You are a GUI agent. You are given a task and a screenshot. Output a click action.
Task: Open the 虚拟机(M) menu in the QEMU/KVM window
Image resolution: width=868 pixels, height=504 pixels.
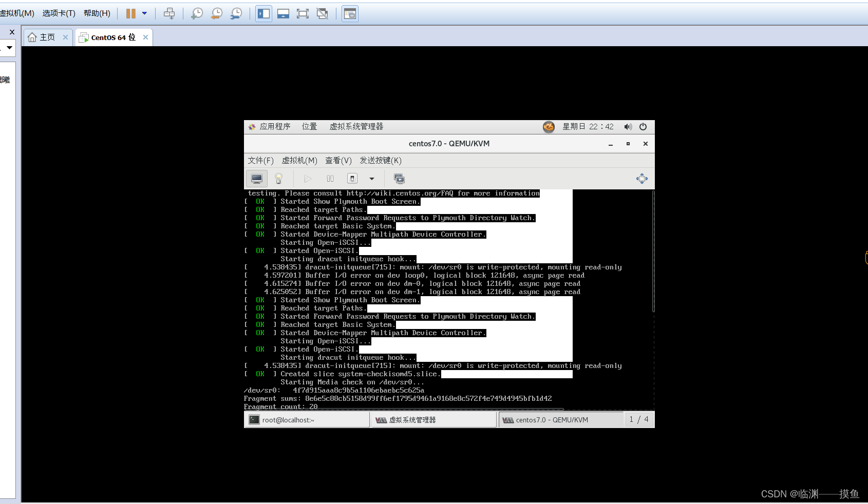coord(299,160)
